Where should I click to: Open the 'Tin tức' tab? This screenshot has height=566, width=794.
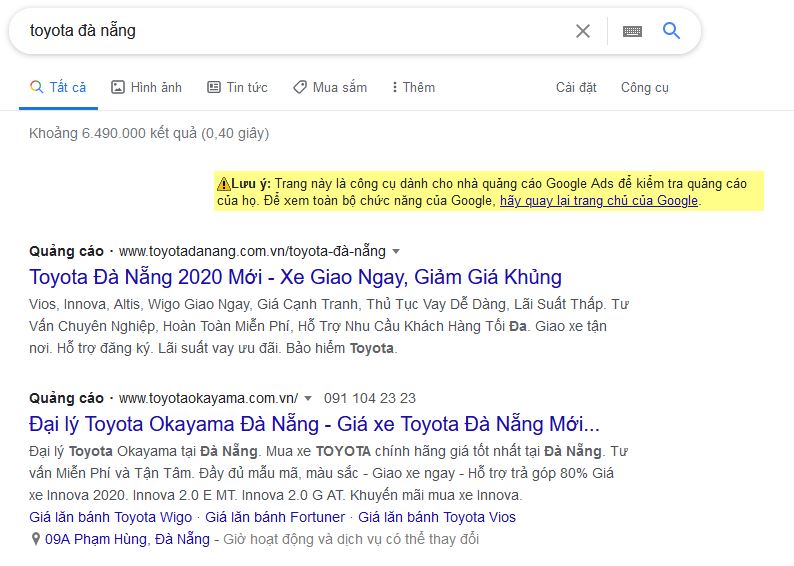point(237,88)
